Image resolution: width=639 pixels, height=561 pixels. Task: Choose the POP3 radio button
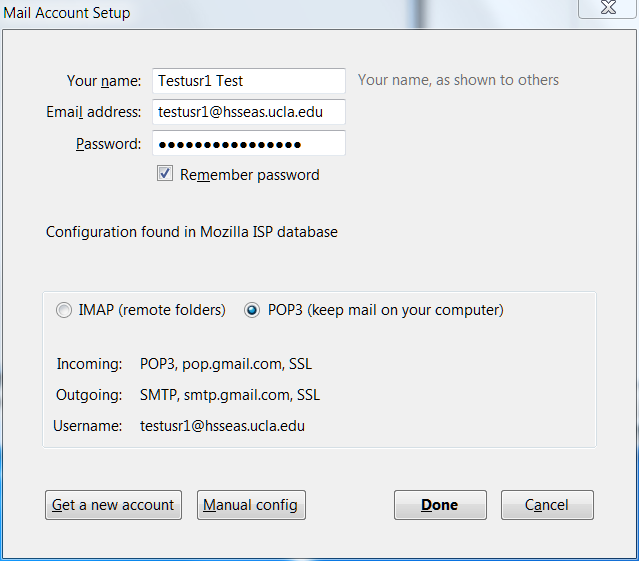[253, 310]
